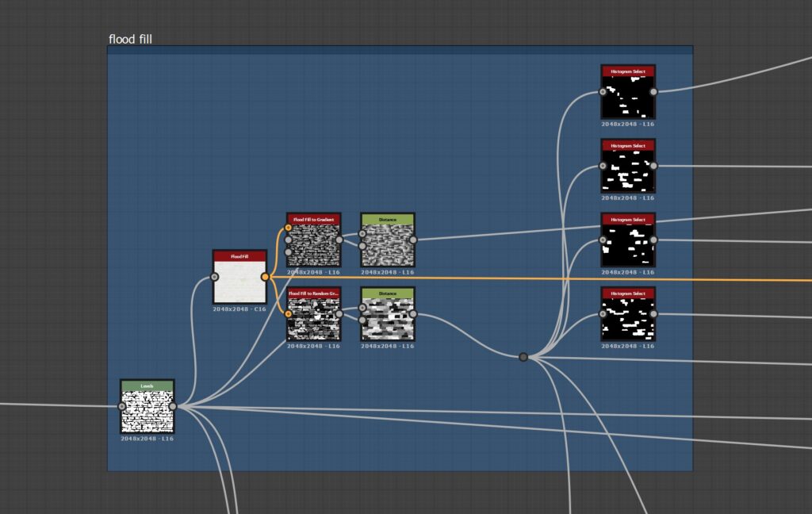Image resolution: width=812 pixels, height=514 pixels.
Task: Click the Flood Fill node input connector
Action: click(x=214, y=277)
